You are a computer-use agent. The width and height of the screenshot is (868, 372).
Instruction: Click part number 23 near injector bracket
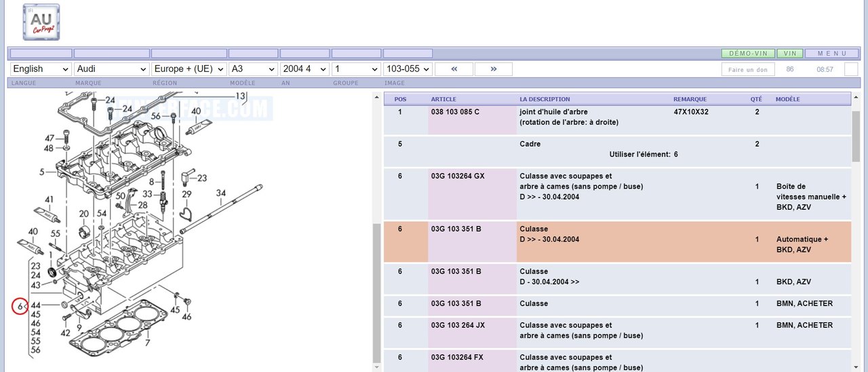click(202, 179)
